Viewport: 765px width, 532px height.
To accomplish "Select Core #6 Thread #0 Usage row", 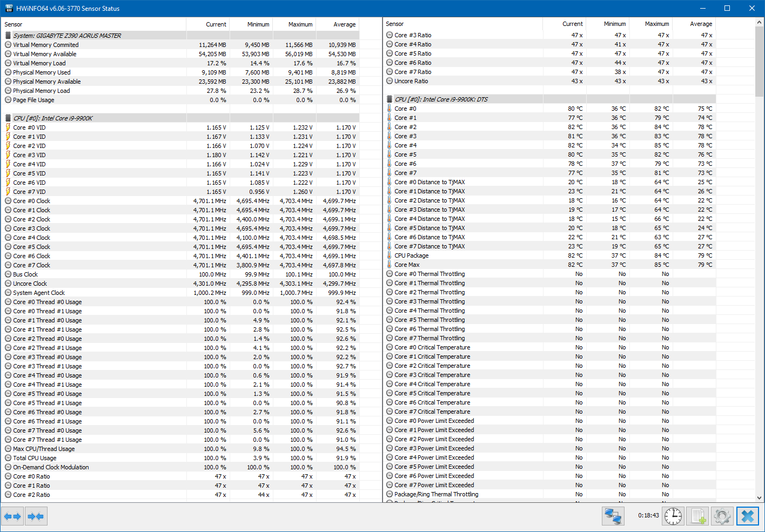I will click(x=181, y=412).
